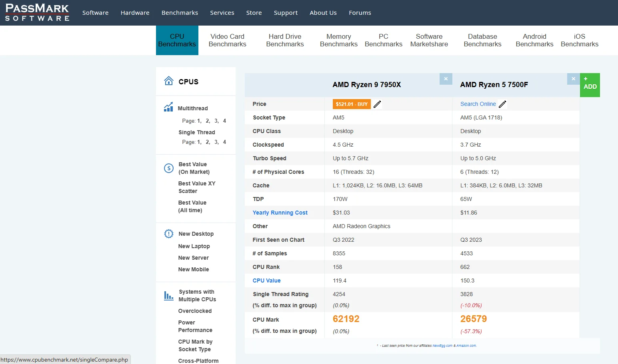Open the Search Online price link
Screen dimensions: 618x364
click(x=478, y=104)
